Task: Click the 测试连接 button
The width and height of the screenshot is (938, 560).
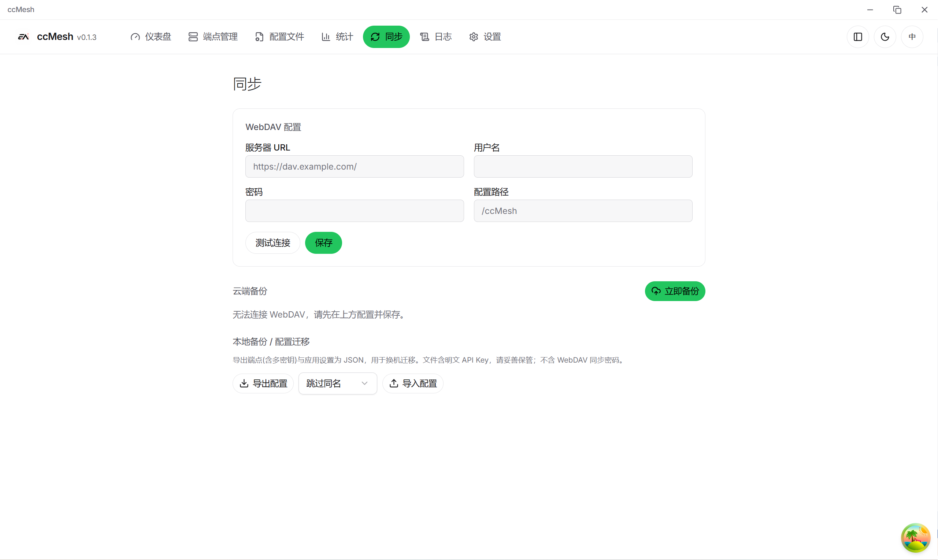Action: [273, 242]
